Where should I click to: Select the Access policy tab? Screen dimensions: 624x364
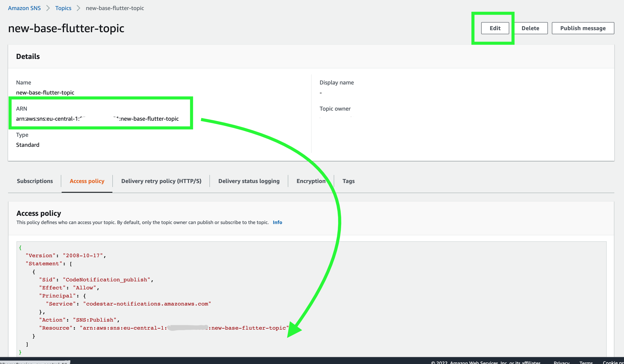click(87, 181)
